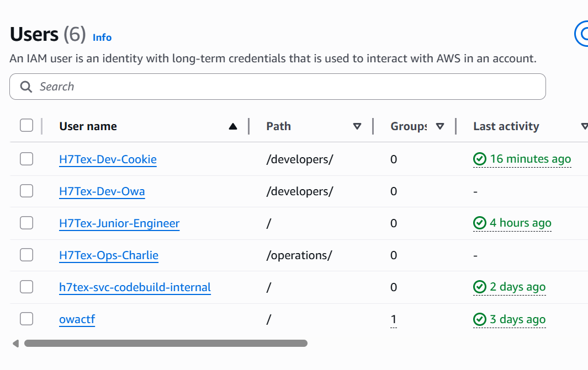Click the search magnifier icon

(x=25, y=87)
